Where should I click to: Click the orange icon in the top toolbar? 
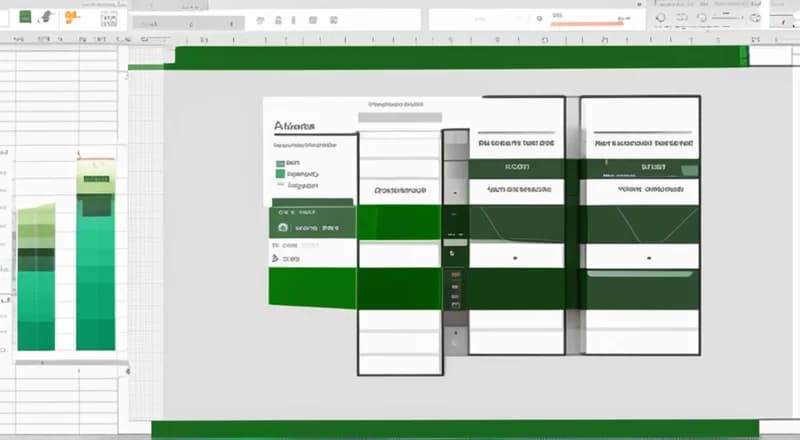tap(70, 17)
